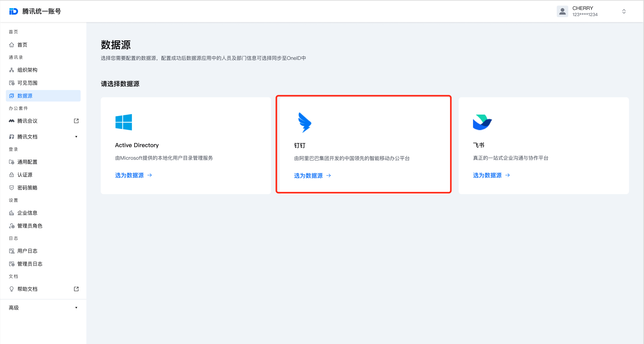Choose 选为数据源 link for 飞书

click(x=487, y=175)
